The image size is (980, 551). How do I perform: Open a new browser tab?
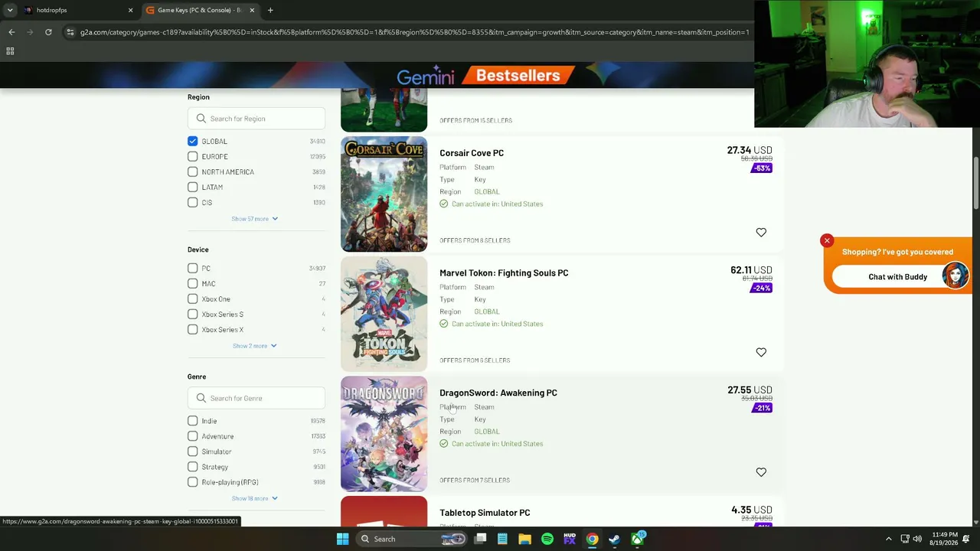[x=270, y=10]
